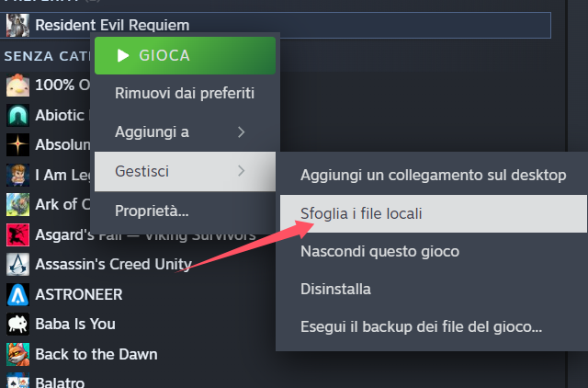Open the Absolum star icon
Viewport: 588px width, 388px height.
(17, 145)
